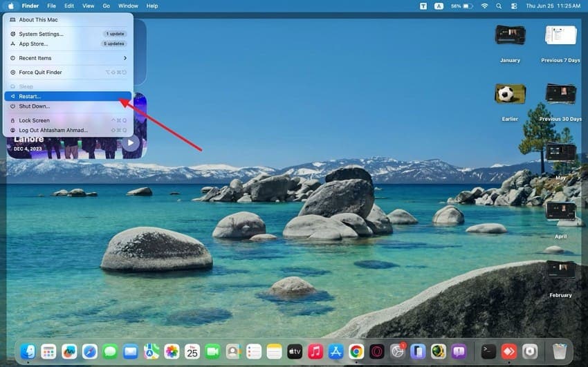588x367 pixels.
Task: Open the Edit menu
Action: [69, 6]
